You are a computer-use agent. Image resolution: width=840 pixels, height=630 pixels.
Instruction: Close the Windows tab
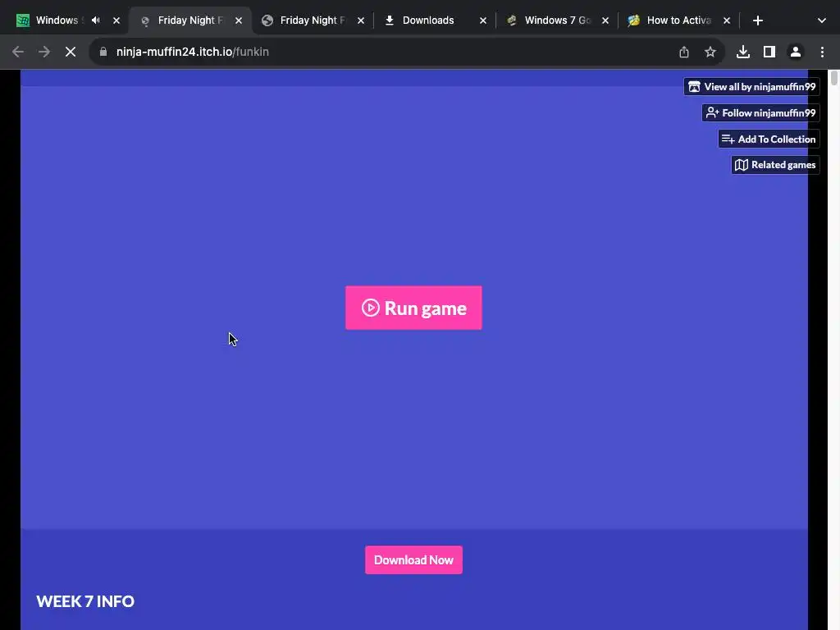(x=116, y=21)
